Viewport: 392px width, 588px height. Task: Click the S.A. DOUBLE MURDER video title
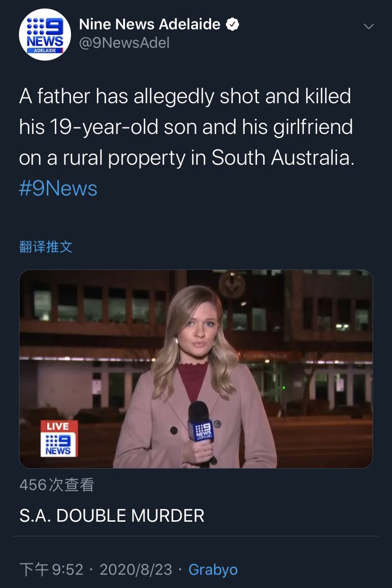click(112, 516)
